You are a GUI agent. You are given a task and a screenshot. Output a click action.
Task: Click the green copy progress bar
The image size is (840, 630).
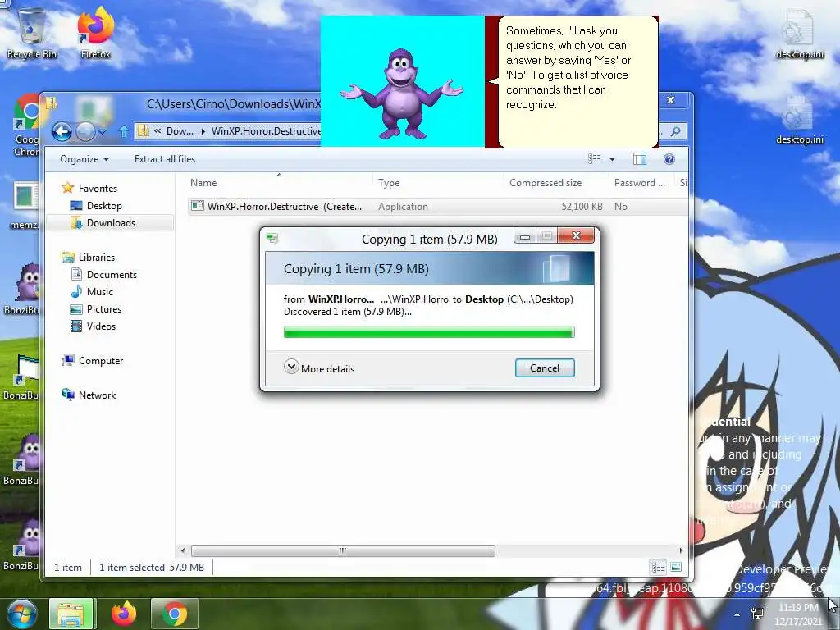[x=429, y=332]
